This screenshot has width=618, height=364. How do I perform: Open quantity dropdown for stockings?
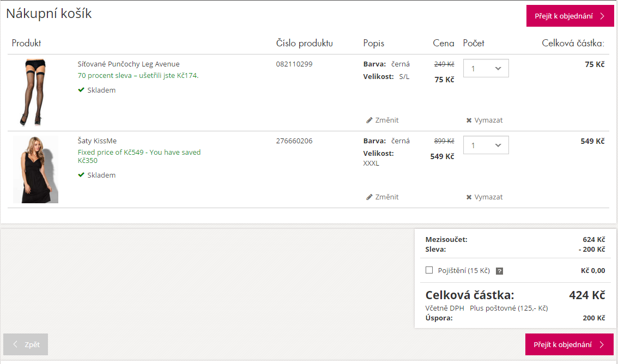(486, 68)
